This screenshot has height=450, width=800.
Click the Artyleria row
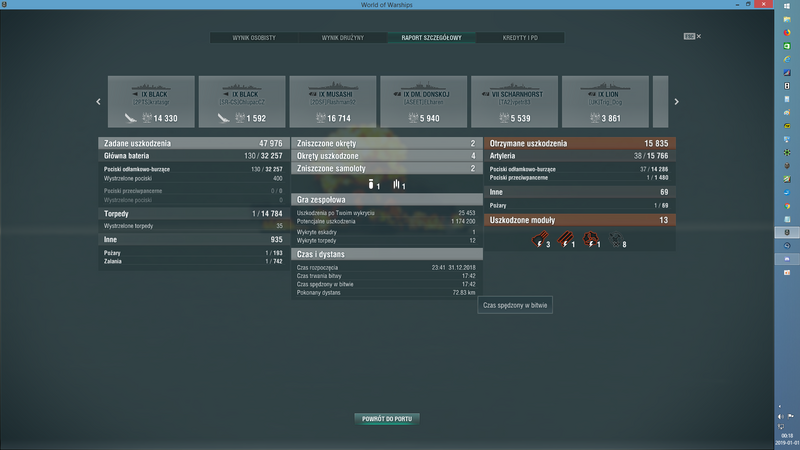[x=580, y=156]
